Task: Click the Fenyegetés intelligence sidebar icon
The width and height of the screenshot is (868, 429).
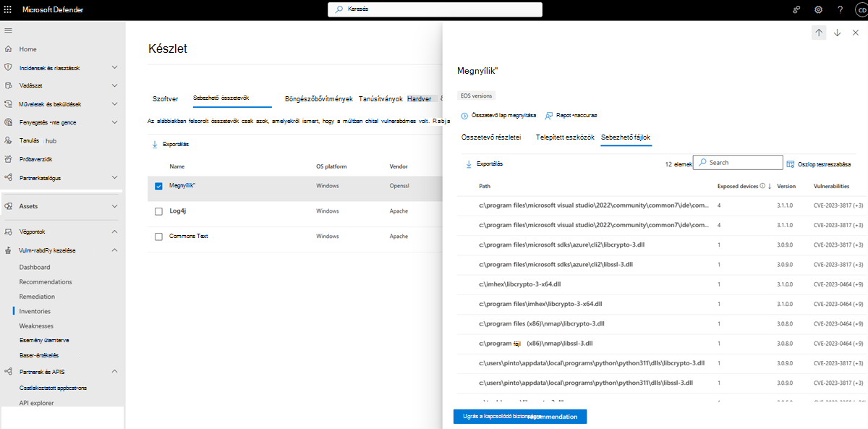Action: (9, 122)
